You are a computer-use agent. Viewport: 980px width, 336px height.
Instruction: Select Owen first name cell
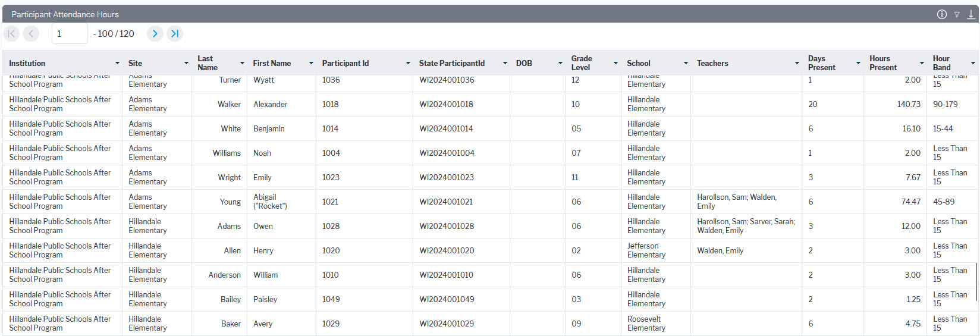click(x=281, y=226)
